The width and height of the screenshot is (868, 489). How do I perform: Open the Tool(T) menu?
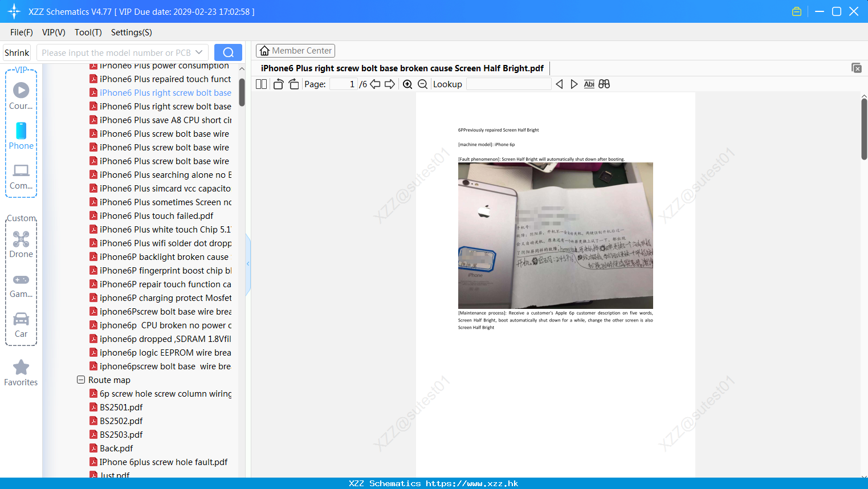88,32
